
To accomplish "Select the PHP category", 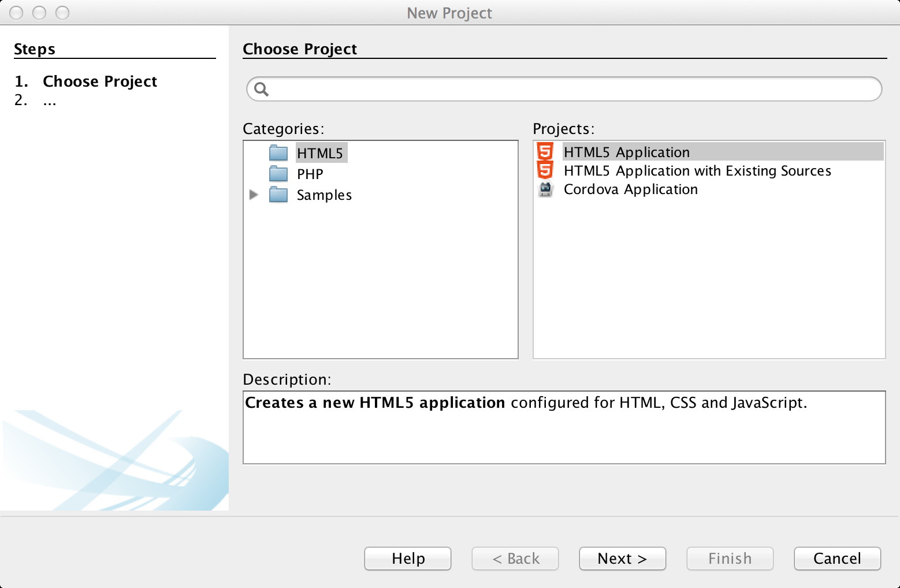I will 310,174.
